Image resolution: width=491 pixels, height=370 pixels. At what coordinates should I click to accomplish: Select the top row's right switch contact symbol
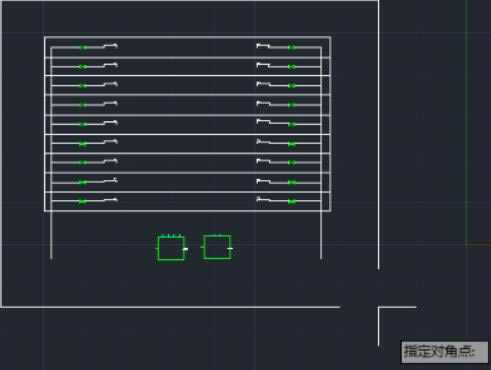coord(263,46)
